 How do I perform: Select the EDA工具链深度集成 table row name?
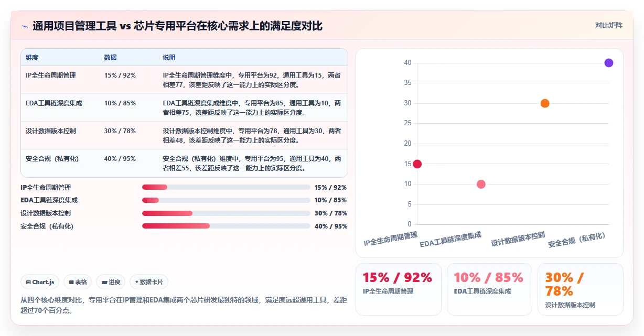(54, 103)
